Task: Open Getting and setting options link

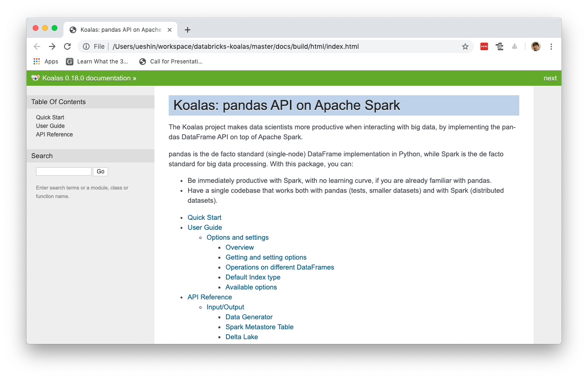Action: [x=266, y=257]
